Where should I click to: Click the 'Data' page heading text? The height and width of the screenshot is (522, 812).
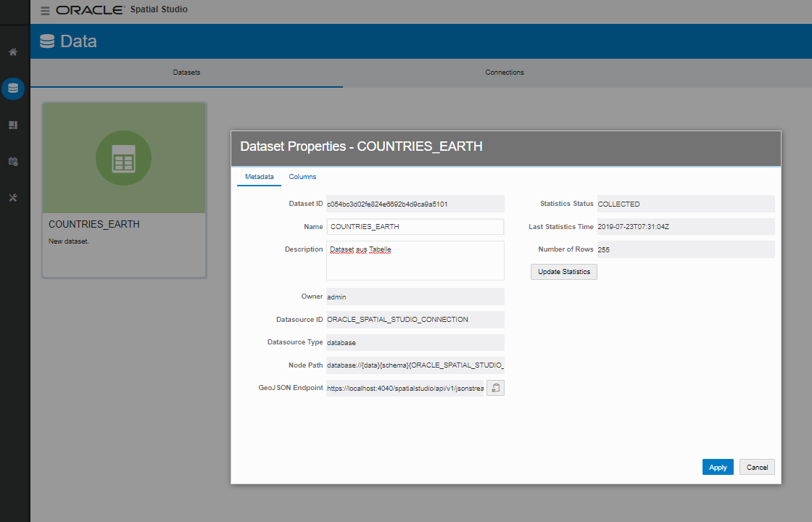78,41
